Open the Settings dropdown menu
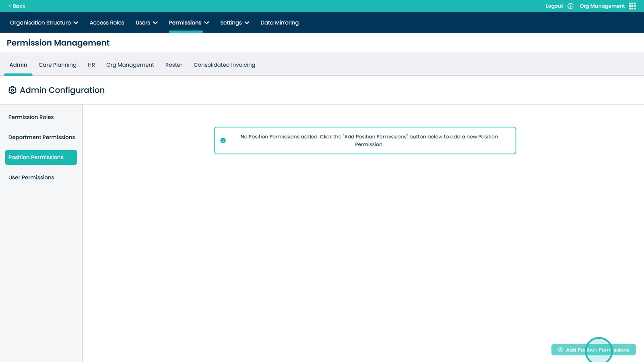644x362 pixels. [235, 23]
